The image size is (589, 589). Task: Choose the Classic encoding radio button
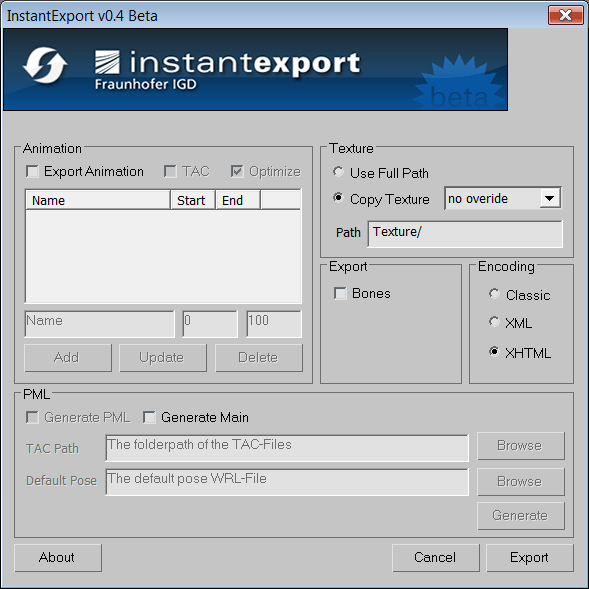point(494,294)
